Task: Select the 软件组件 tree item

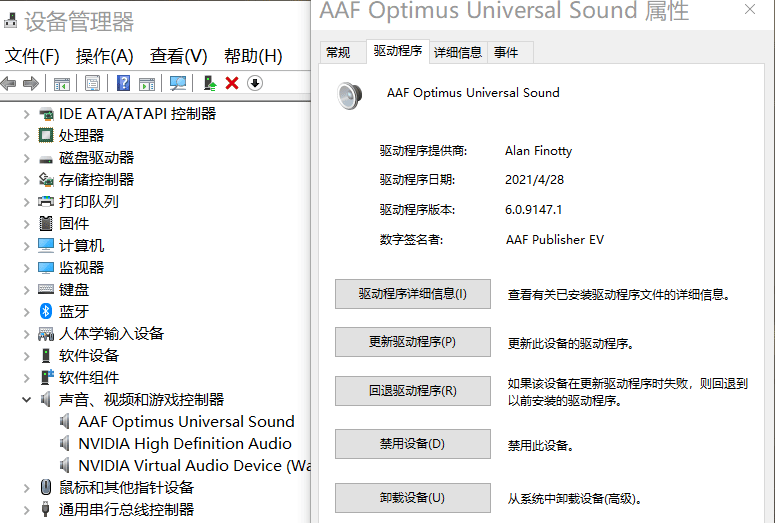Action: (x=89, y=378)
